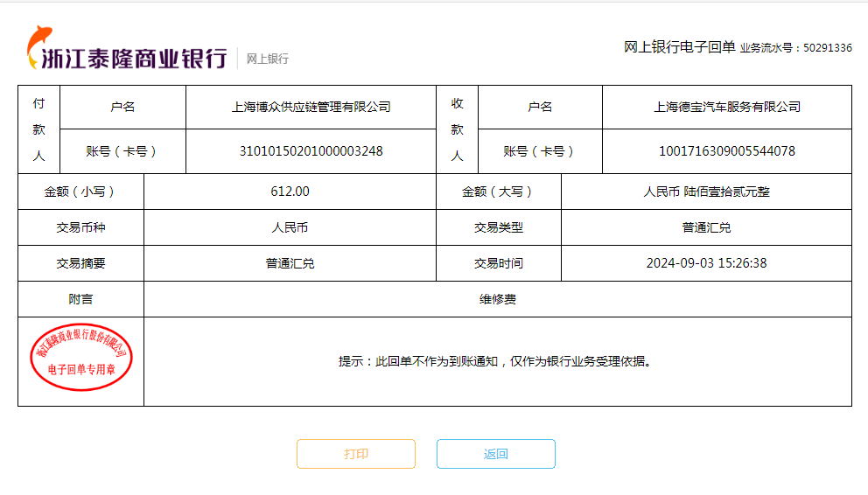Click the business serial number 50291336
The image size is (868, 495).
point(827,48)
